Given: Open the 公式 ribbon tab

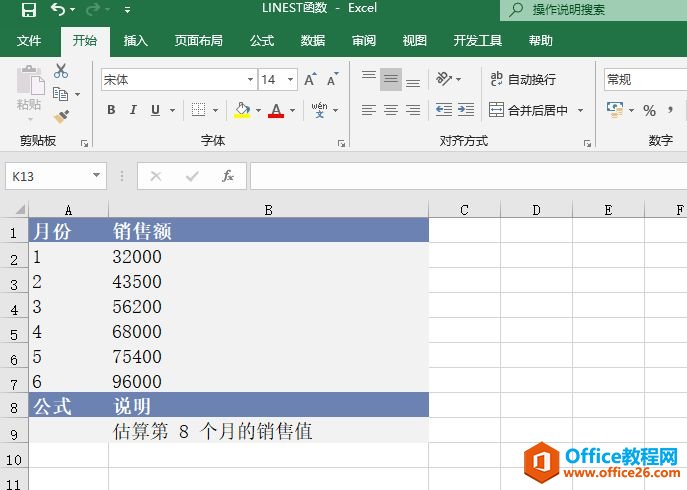Looking at the screenshot, I should click(x=262, y=41).
